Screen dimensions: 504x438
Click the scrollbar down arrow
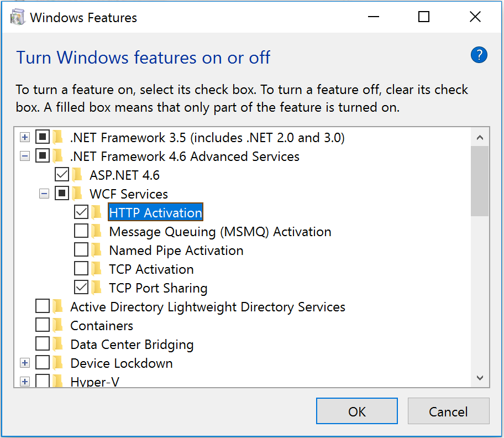[480, 378]
